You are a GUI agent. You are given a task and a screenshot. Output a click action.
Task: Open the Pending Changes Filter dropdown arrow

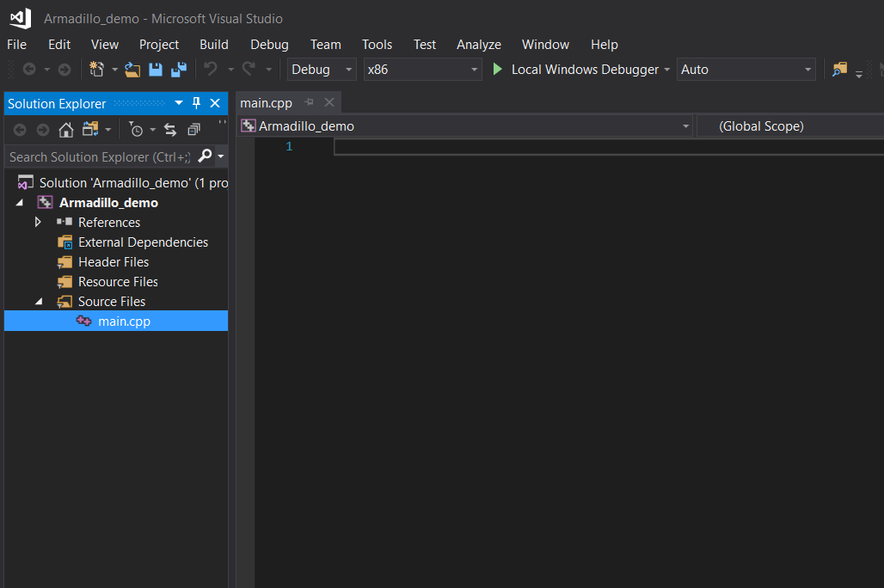point(153,130)
